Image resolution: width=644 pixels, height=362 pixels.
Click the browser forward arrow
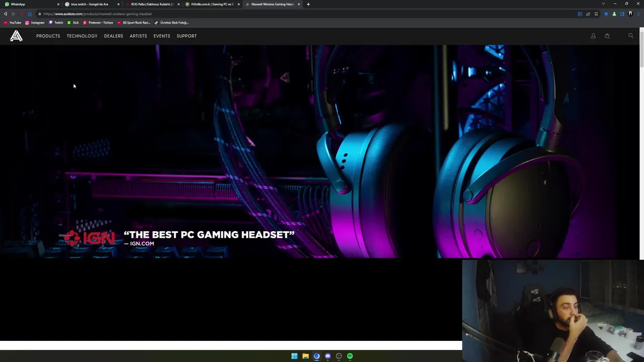tap(14, 14)
